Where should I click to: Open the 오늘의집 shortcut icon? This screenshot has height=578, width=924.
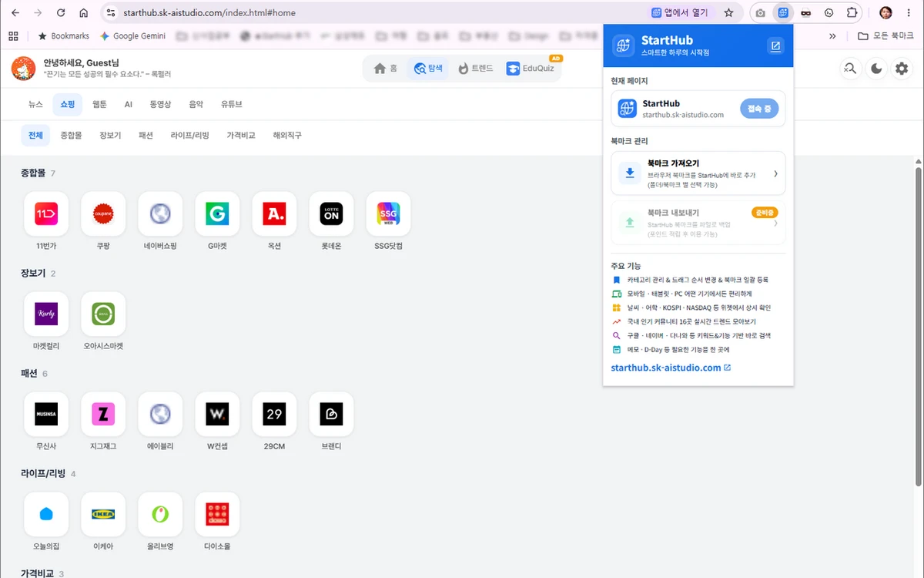pos(46,514)
